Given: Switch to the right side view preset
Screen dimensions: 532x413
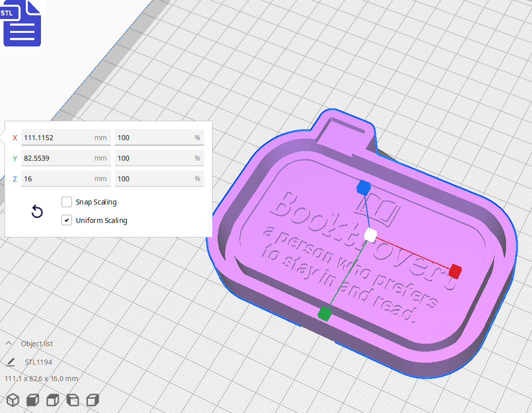Looking at the screenshot, I should click(92, 400).
